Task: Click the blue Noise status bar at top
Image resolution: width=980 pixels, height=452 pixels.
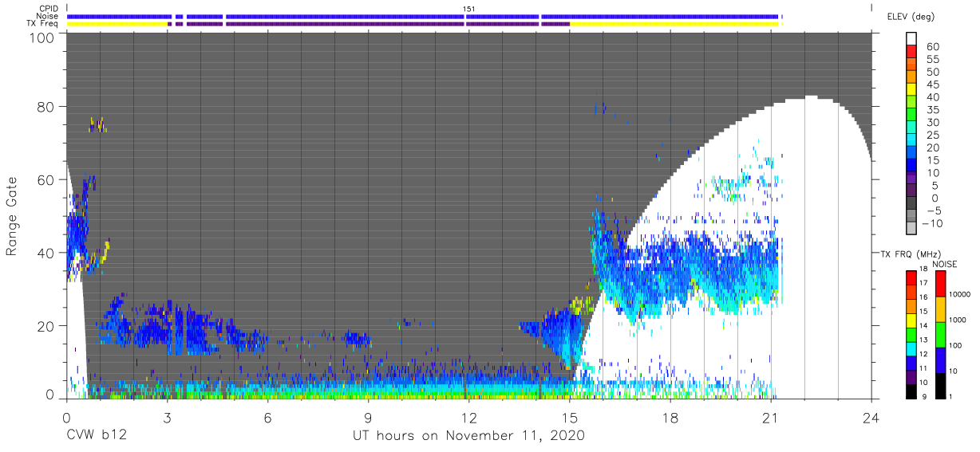Action: [423, 16]
